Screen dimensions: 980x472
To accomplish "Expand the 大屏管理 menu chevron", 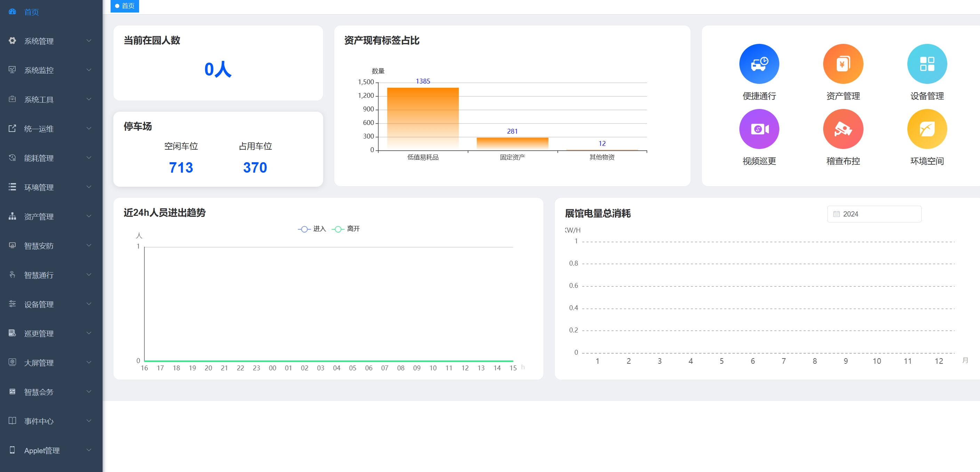I will 89,362.
